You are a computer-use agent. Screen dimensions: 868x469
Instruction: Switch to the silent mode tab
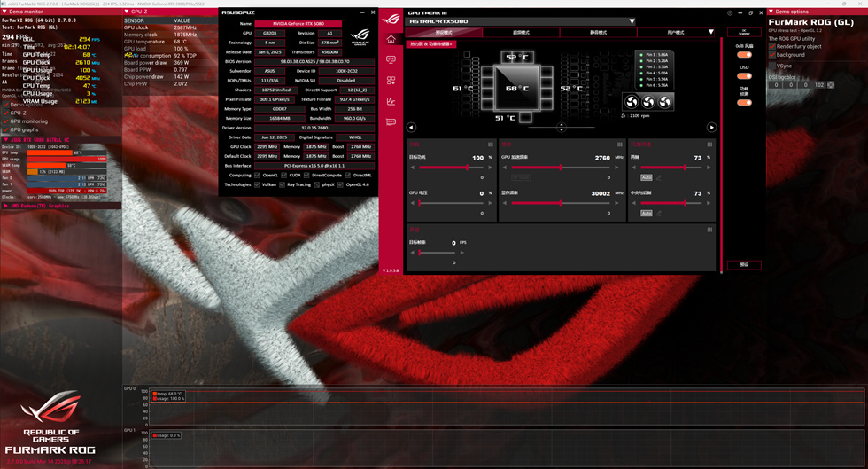pyautogui.click(x=598, y=33)
